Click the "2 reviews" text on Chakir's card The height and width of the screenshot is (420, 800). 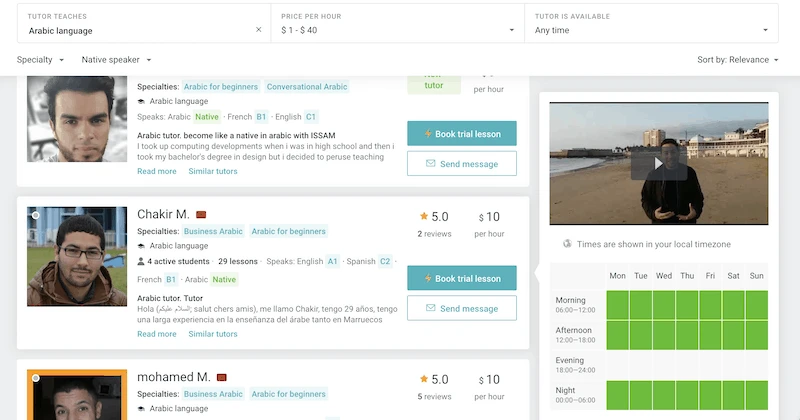coord(434,234)
